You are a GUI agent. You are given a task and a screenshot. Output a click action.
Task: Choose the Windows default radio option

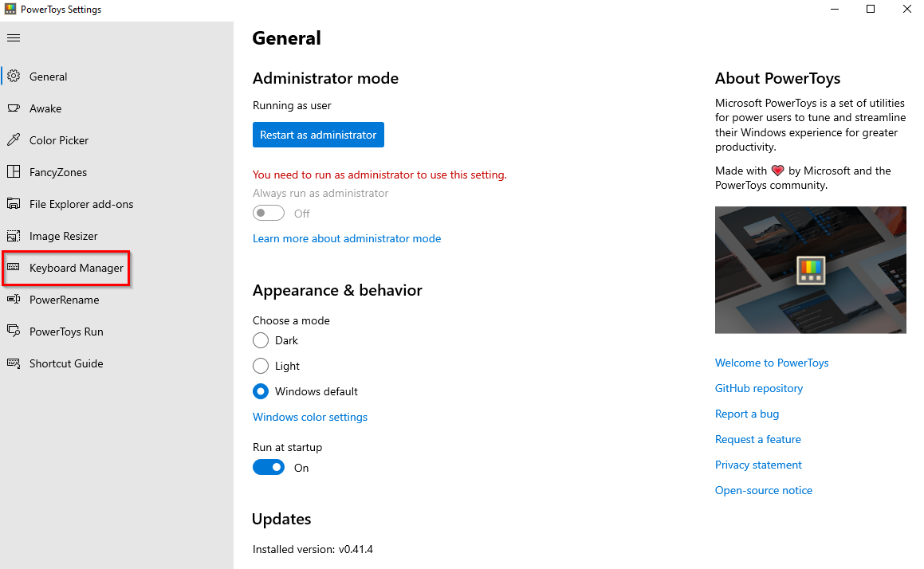(261, 391)
